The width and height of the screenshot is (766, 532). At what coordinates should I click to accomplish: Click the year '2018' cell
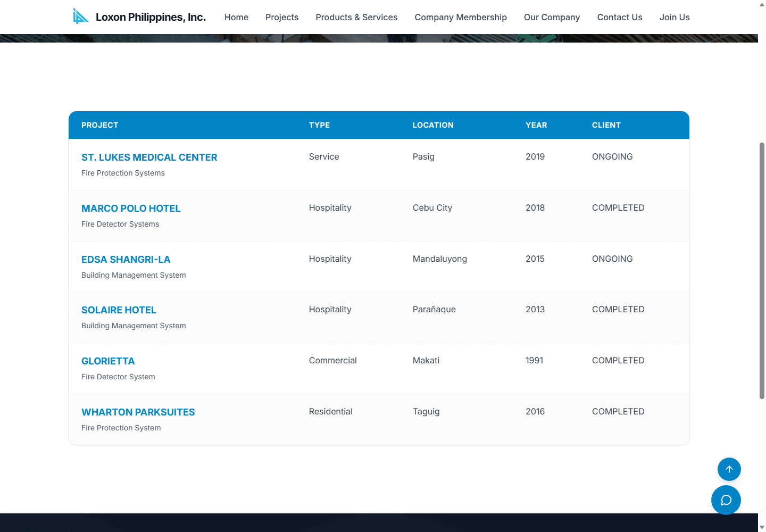[535, 207]
